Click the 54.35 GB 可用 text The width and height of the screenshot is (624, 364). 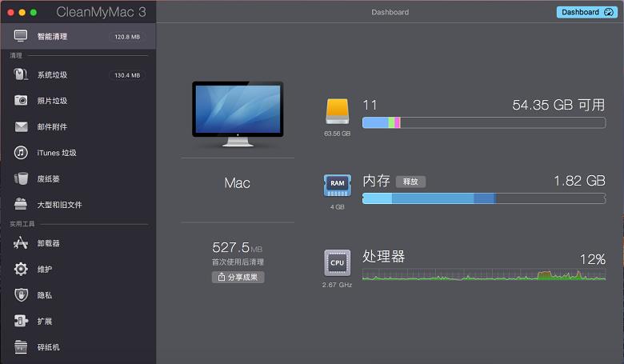point(558,105)
